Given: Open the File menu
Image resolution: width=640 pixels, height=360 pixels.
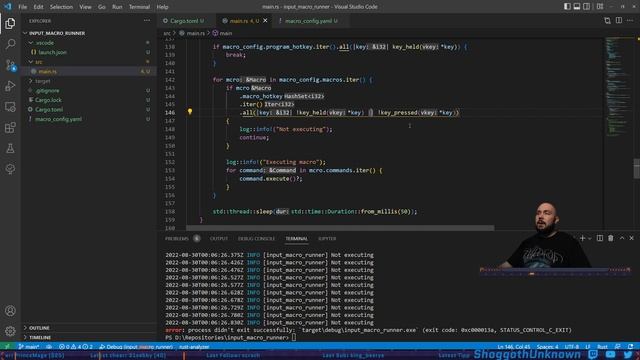Looking at the screenshot, I should pos(23,7).
